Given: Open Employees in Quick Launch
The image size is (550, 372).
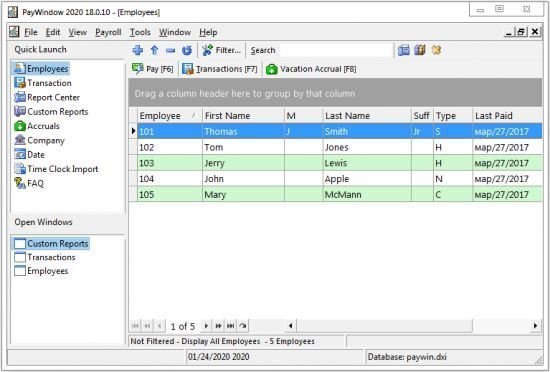Looking at the screenshot, I should click(x=41, y=68).
